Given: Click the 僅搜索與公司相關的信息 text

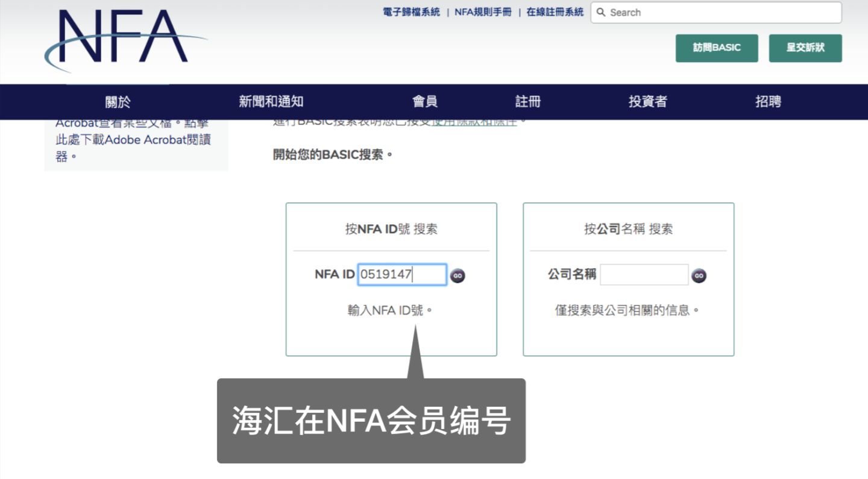Looking at the screenshot, I should [x=627, y=311].
